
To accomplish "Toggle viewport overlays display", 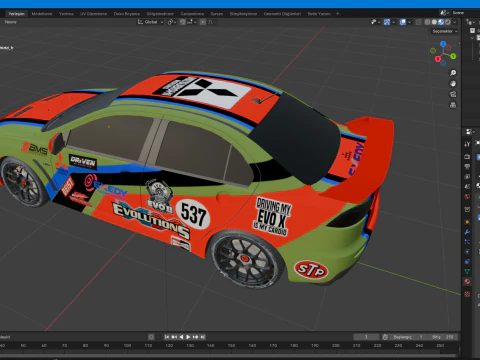I will [403, 22].
